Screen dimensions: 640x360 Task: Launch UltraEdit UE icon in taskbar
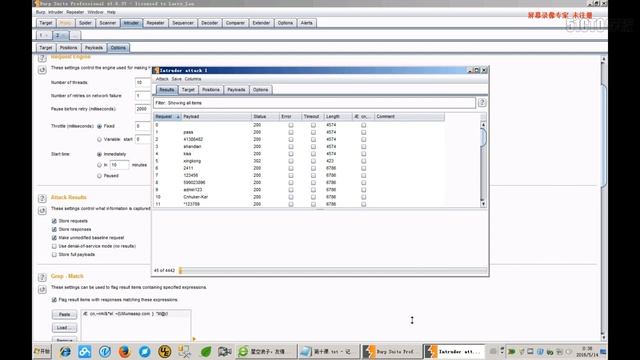[x=164, y=351]
